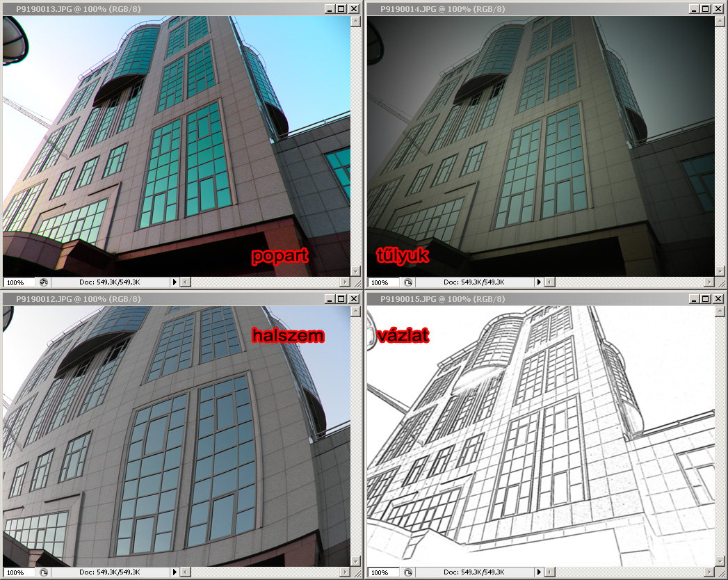Click Doc size info in P9190014.JPG window
The image size is (728, 580).
pyautogui.click(x=474, y=282)
